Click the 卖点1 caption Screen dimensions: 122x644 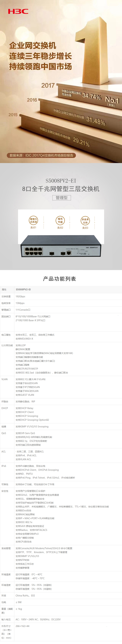tap(33, 227)
